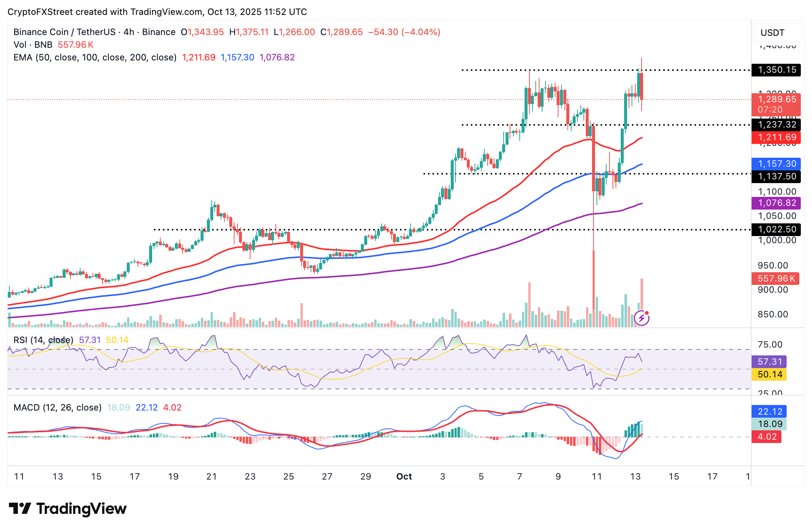Click the 1,022.50 support level price tag
The width and height of the screenshot is (812, 531).
[x=776, y=229]
